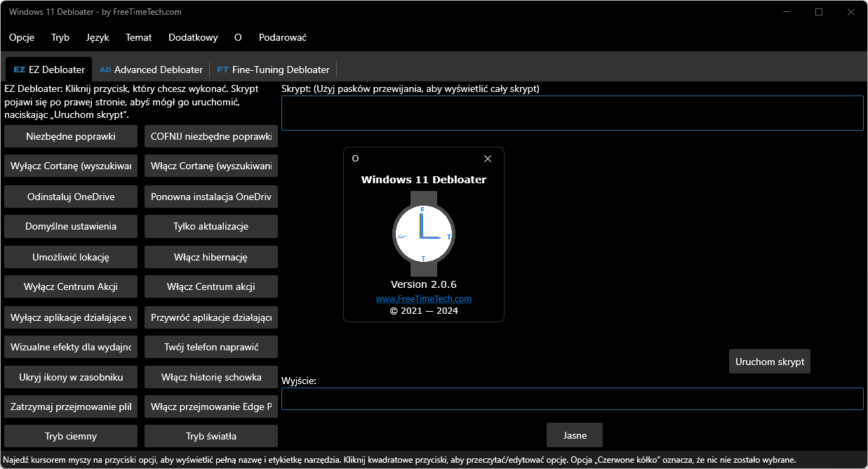Click Włącz Centrum akcji button

pos(211,286)
